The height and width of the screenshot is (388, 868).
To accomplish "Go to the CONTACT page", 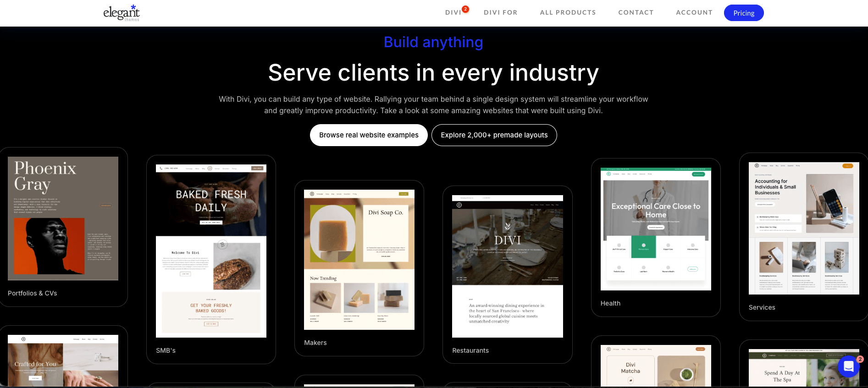I will pyautogui.click(x=636, y=12).
